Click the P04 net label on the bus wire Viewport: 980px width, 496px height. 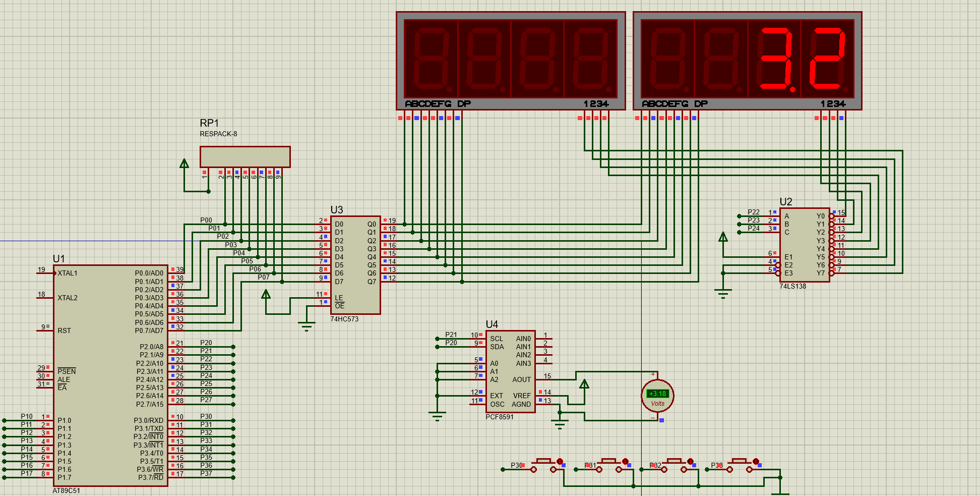tap(239, 253)
